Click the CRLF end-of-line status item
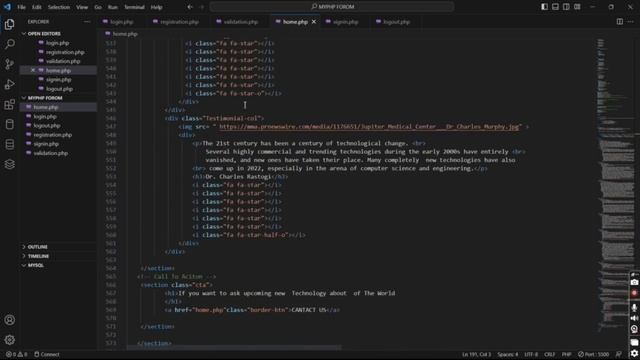This screenshot has height=360, width=640. (x=549, y=354)
